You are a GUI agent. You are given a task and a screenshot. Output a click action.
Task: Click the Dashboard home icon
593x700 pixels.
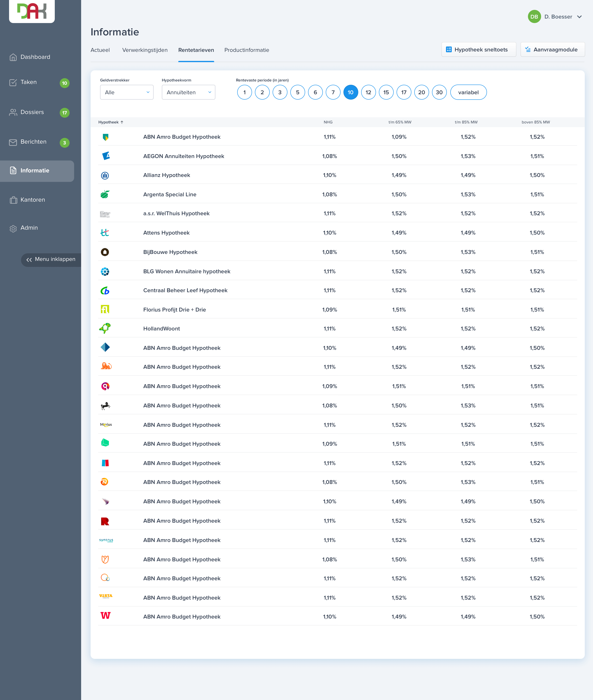point(13,57)
